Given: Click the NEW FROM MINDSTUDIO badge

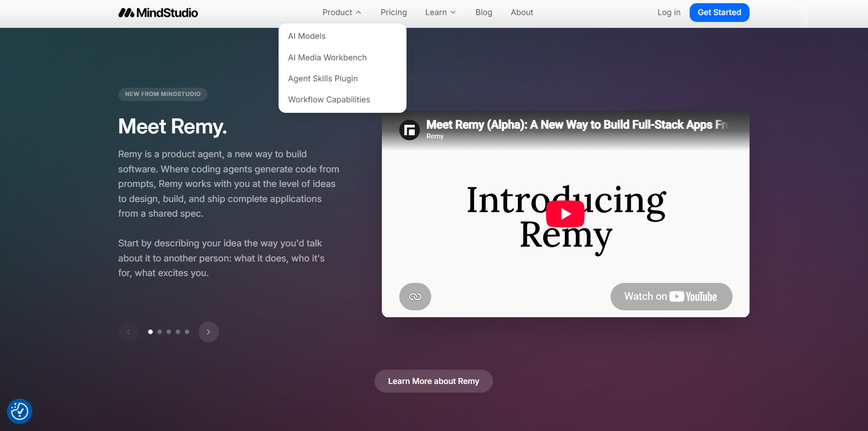Looking at the screenshot, I should [163, 94].
